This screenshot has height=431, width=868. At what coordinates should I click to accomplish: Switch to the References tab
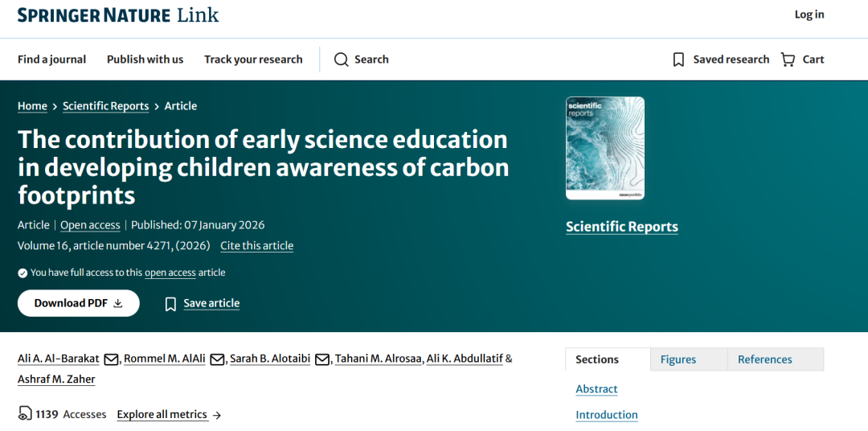pyautogui.click(x=765, y=359)
